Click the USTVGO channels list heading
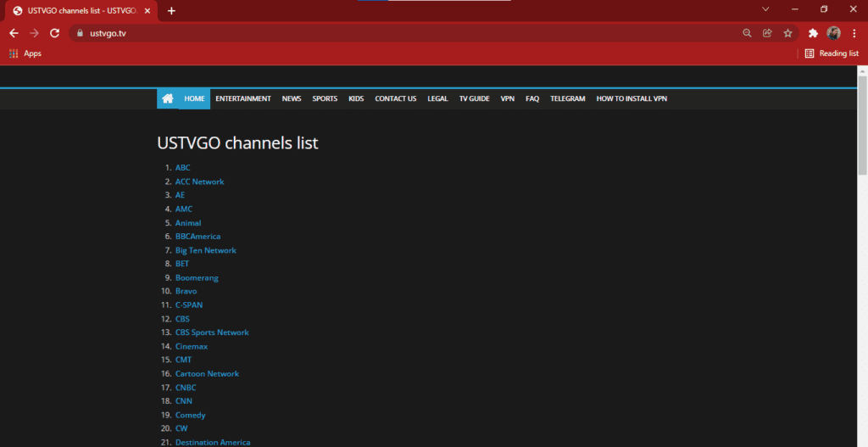Image resolution: width=868 pixels, height=447 pixels. 237,142
